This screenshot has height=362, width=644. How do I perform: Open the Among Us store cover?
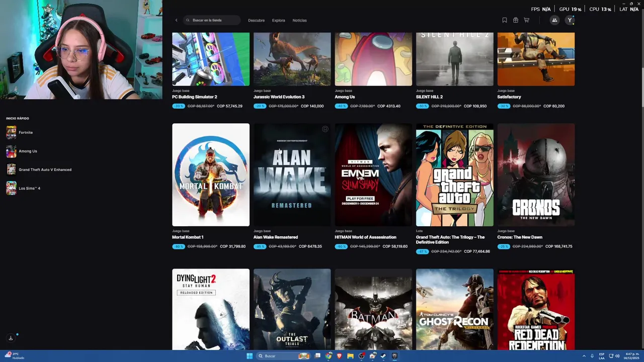[373, 59]
